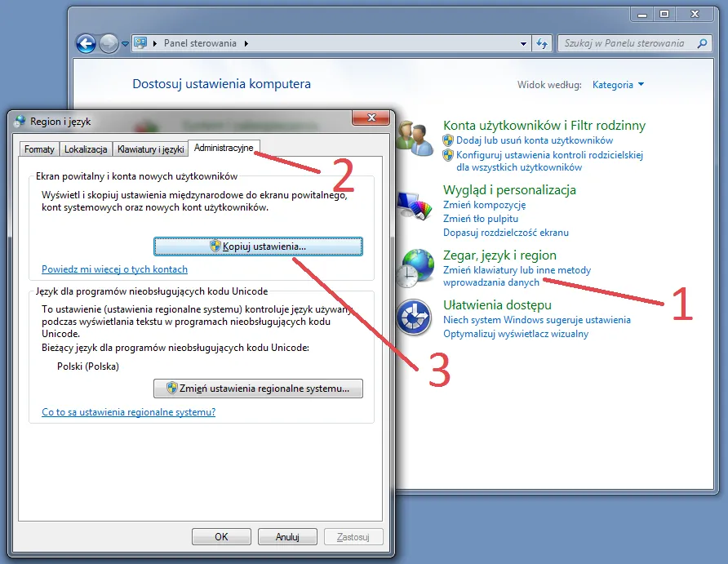Viewport: 728px width, 564px height.
Task: Click the 'Region i język' title bar globe icon
Action: [x=20, y=122]
